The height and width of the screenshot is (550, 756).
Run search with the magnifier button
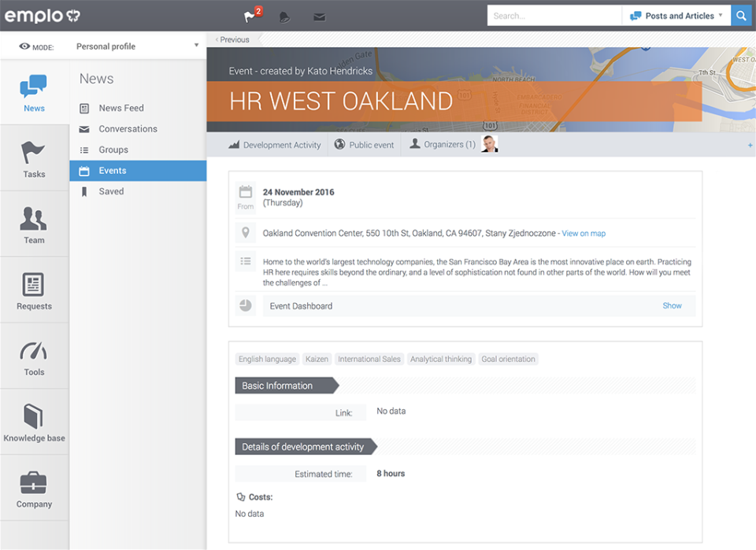coord(741,15)
